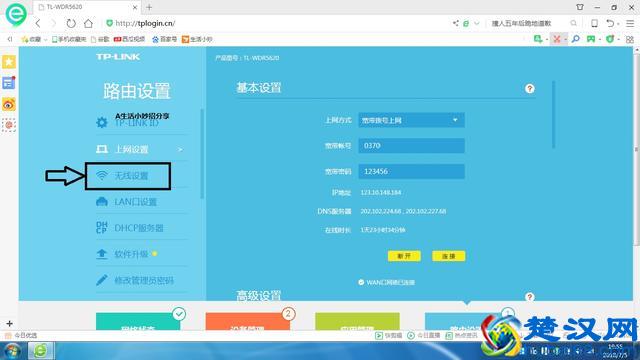This screenshot has width=640, height=360.
Task: Select the TL-WDR5620 browser tab
Action: point(88,7)
